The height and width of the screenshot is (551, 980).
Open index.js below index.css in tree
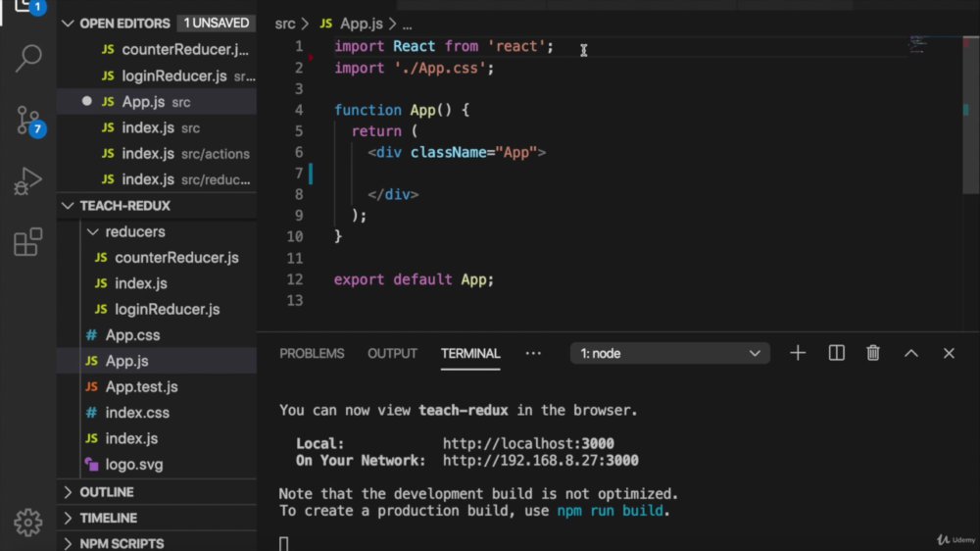[x=157, y=438]
